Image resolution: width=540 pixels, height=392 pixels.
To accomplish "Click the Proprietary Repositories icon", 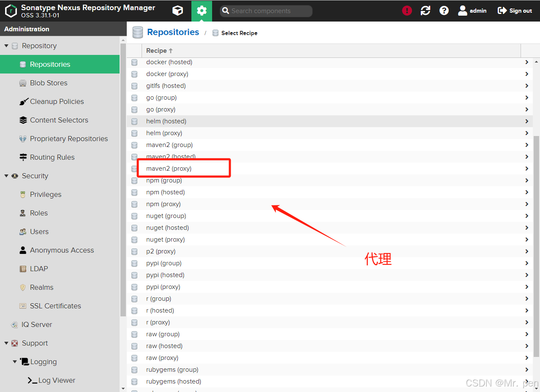I will pyautogui.click(x=23, y=139).
